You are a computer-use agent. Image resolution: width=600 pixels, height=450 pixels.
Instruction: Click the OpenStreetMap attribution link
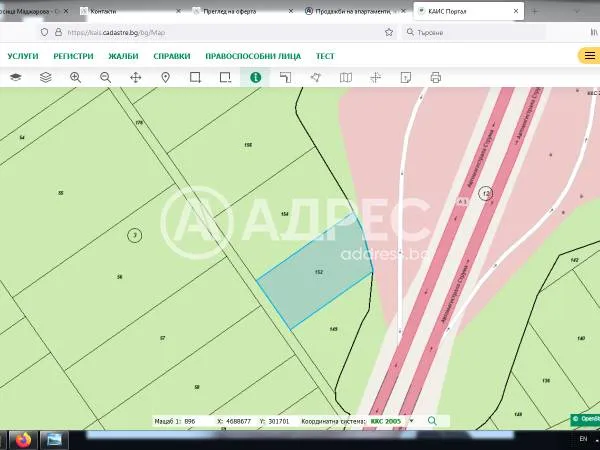pos(585,419)
